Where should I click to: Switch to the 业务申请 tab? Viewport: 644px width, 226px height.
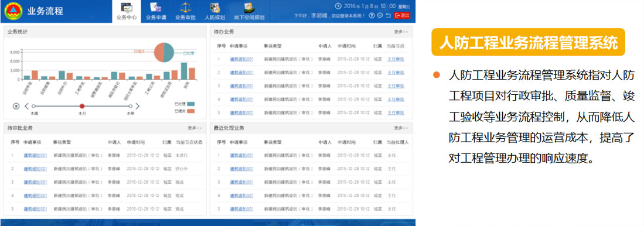click(156, 11)
